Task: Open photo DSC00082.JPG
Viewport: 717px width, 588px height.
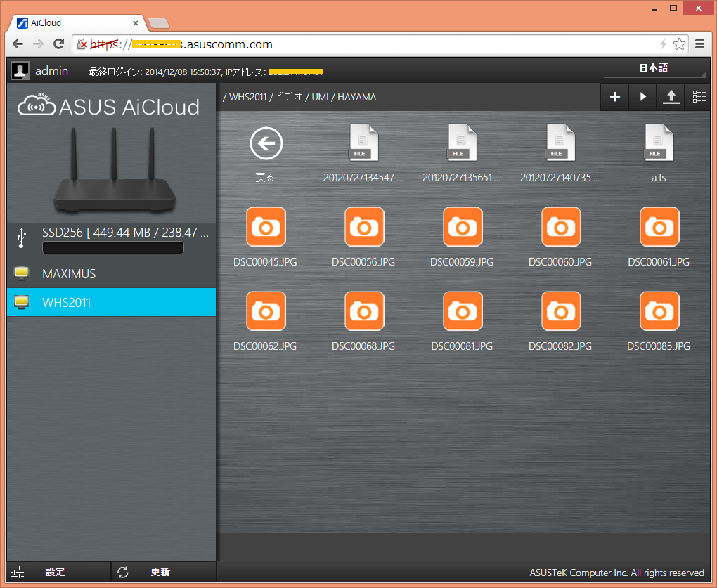Action: click(561, 311)
